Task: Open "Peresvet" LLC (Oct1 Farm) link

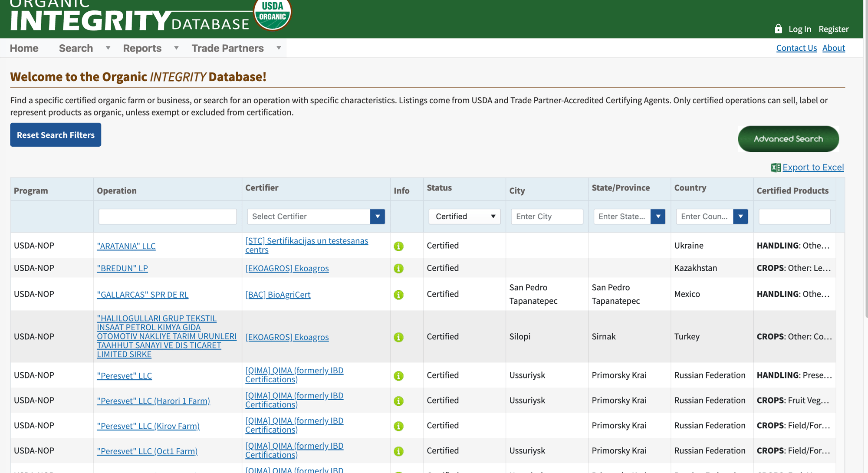Action: tap(147, 451)
